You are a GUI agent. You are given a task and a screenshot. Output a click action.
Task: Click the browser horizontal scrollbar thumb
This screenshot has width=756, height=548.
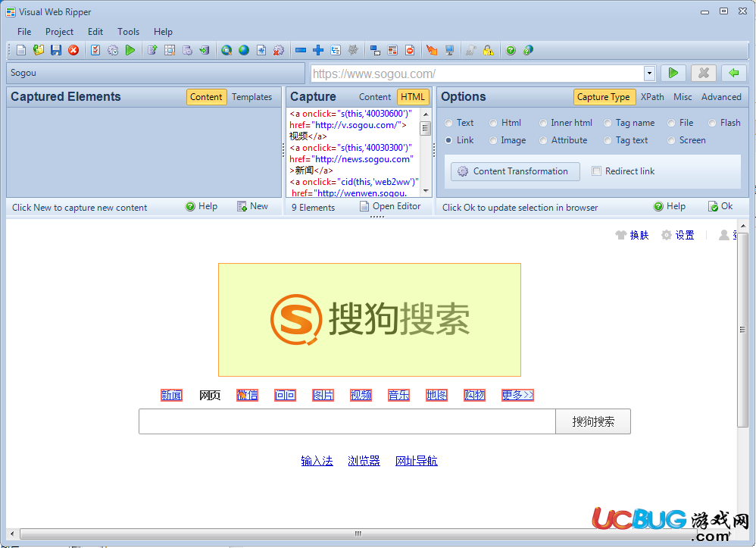pos(358,534)
